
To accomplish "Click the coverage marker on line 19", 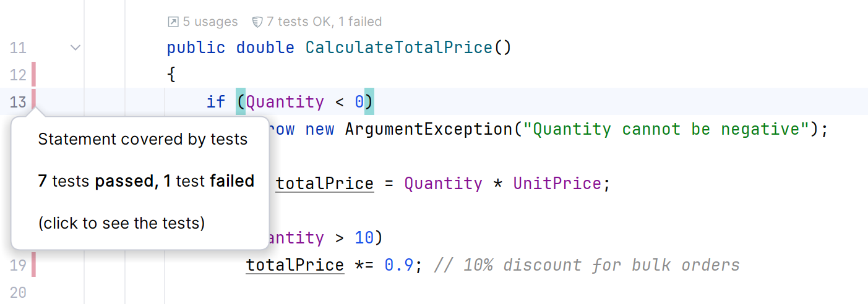I will point(33,265).
